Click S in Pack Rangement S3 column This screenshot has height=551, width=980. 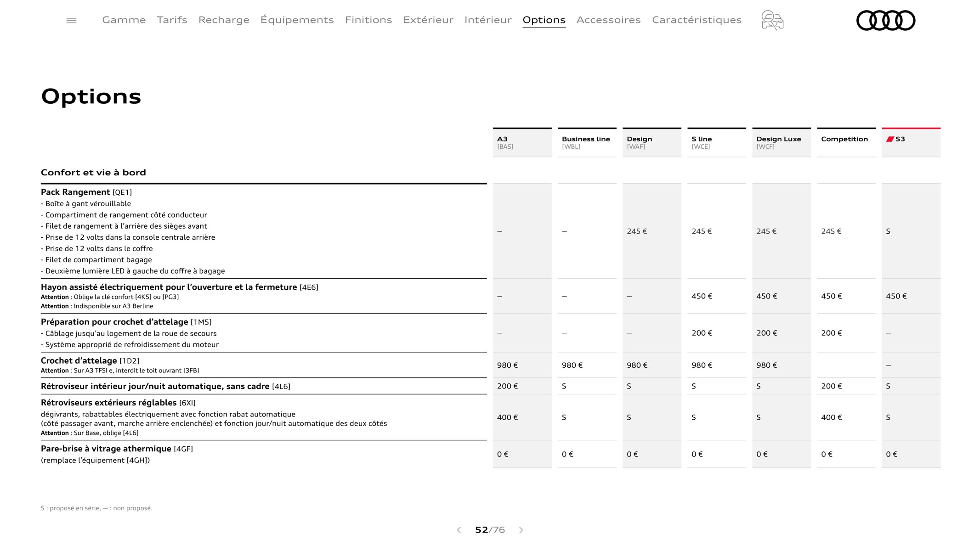tap(888, 231)
